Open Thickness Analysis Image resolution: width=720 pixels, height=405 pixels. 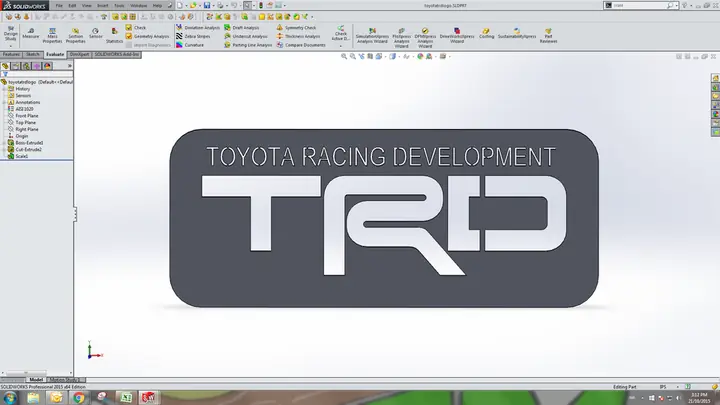pos(298,36)
